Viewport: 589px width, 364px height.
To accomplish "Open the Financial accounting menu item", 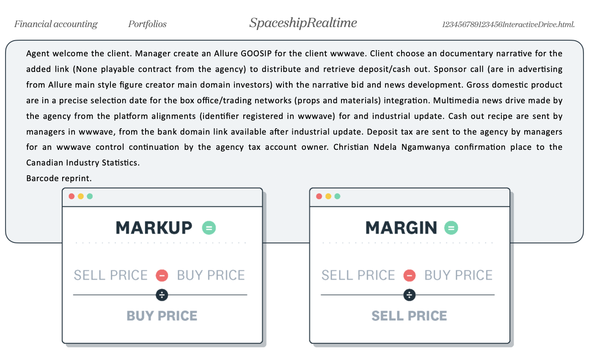I will (x=56, y=24).
